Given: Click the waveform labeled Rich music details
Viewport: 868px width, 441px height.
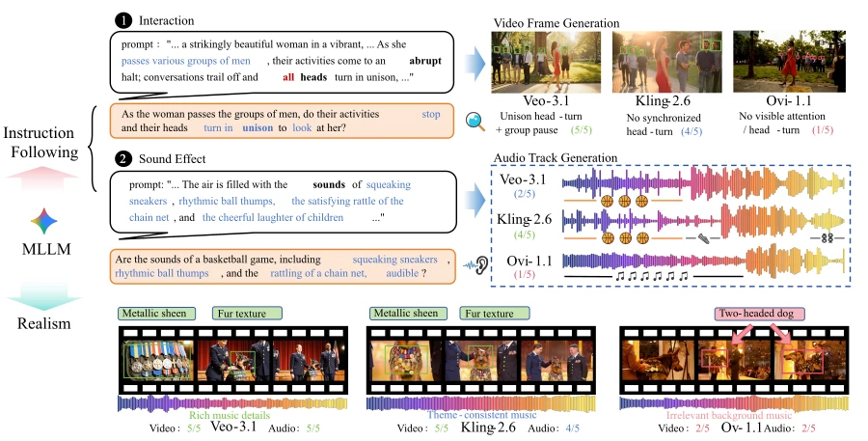Looking at the screenshot, I should (x=232, y=403).
